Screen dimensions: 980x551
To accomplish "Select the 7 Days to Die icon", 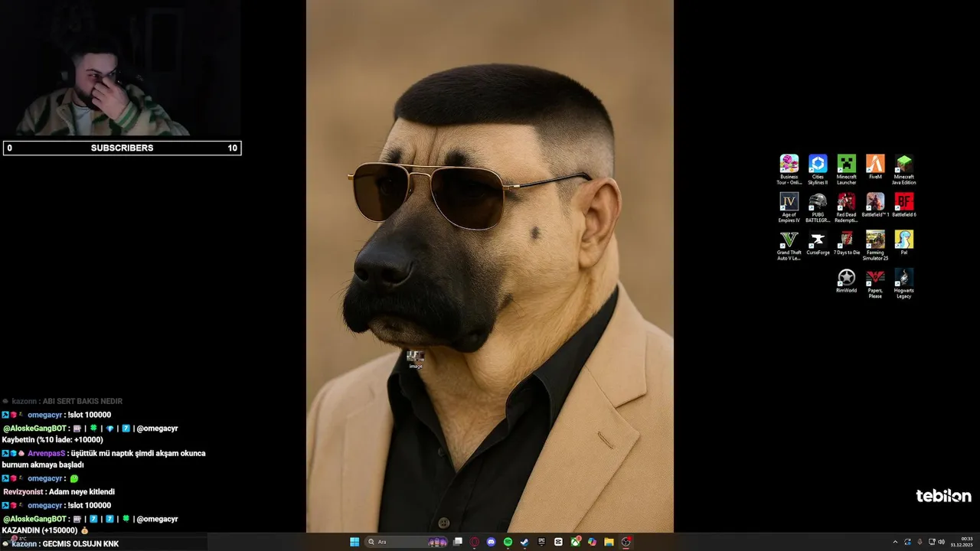I will point(846,243).
